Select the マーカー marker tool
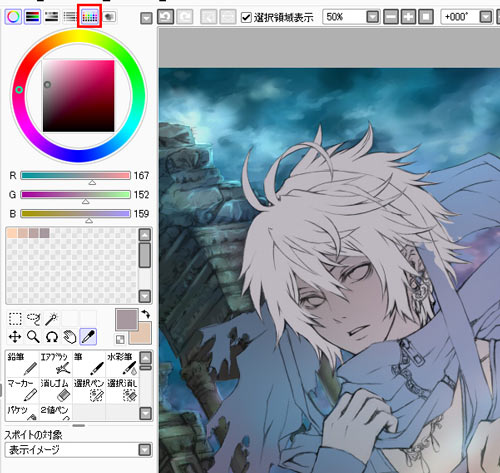 point(23,390)
